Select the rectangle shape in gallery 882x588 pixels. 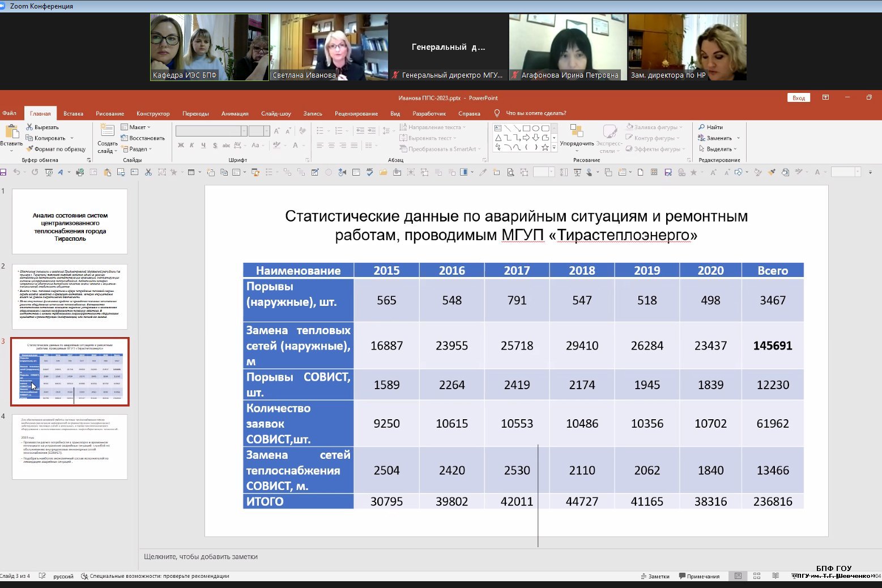pos(526,129)
